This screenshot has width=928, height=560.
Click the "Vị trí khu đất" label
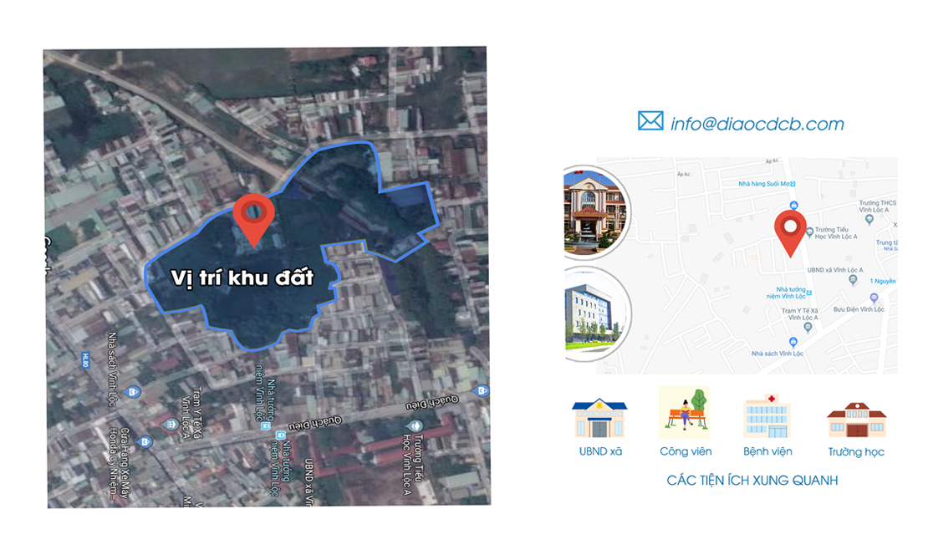coord(242,277)
